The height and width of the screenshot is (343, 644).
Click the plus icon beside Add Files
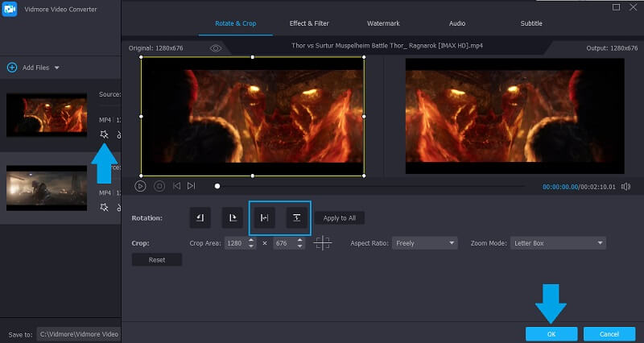point(12,68)
